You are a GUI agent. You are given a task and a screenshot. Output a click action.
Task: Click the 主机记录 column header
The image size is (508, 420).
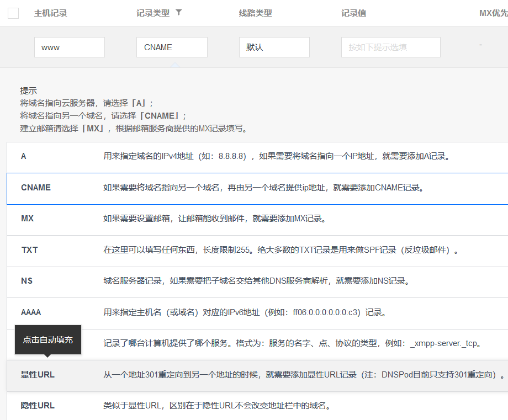click(50, 13)
